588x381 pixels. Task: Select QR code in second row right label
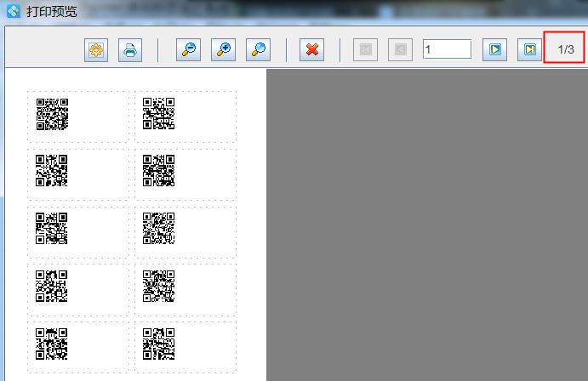pyautogui.click(x=158, y=170)
